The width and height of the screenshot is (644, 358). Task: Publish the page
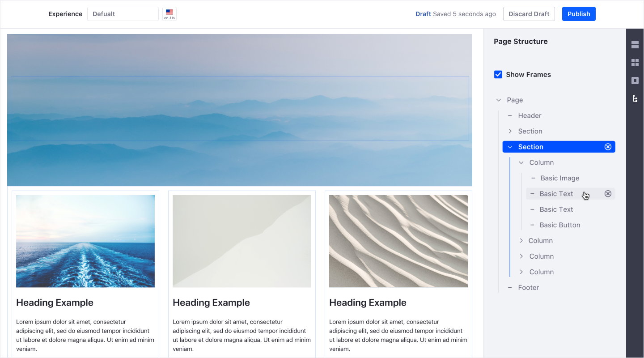(579, 14)
